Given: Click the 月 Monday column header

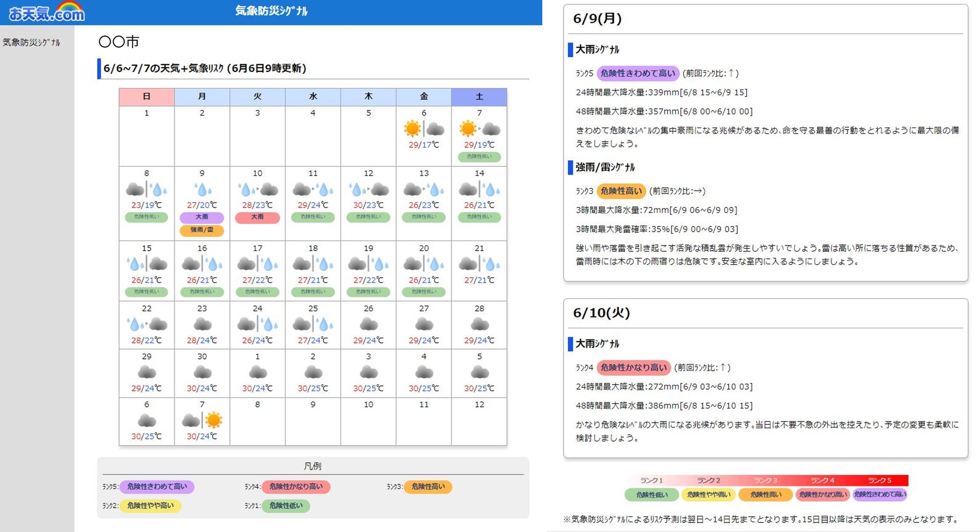Looking at the screenshot, I should [x=202, y=97].
